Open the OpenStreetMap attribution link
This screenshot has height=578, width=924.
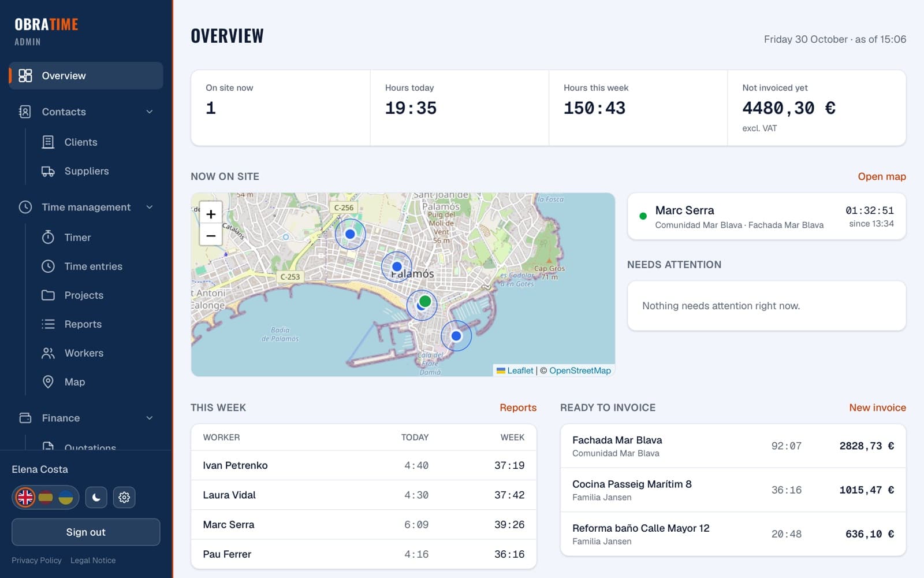(x=580, y=370)
